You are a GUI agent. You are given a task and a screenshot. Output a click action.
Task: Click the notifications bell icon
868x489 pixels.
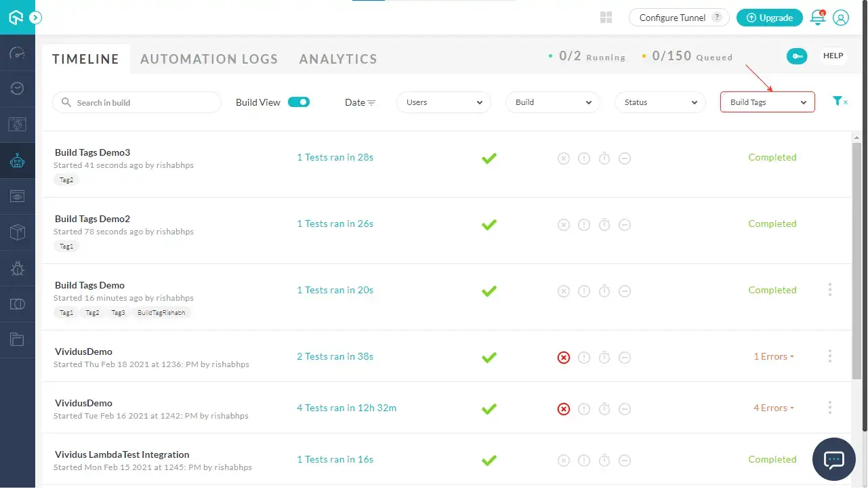(x=818, y=18)
